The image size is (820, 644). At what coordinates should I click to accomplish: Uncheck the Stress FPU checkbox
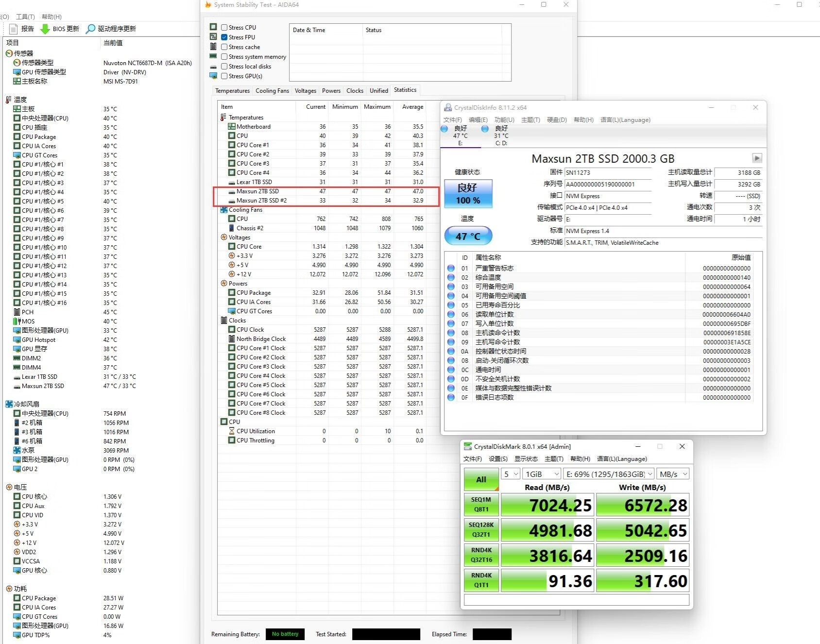[224, 37]
